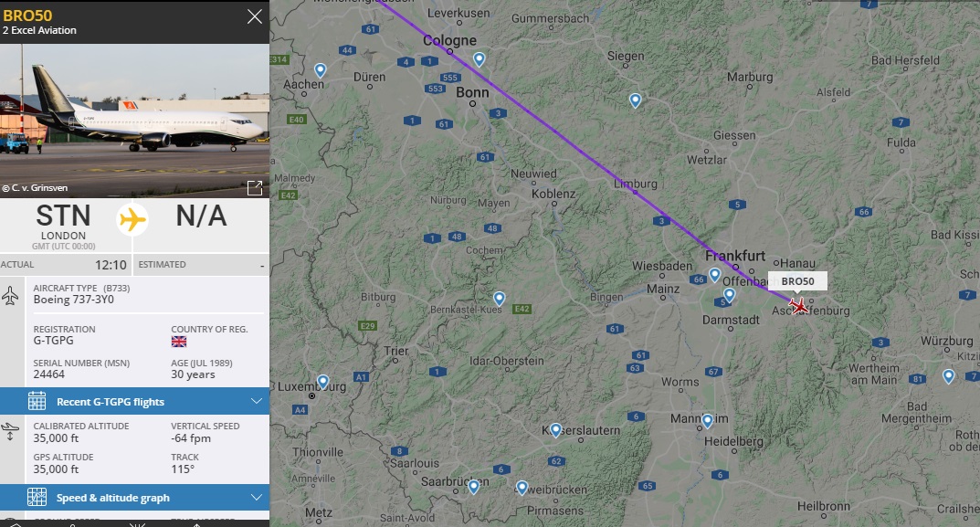Expand Speed & altitude graph using its chevron
The width and height of the screenshot is (980, 527).
tap(256, 498)
